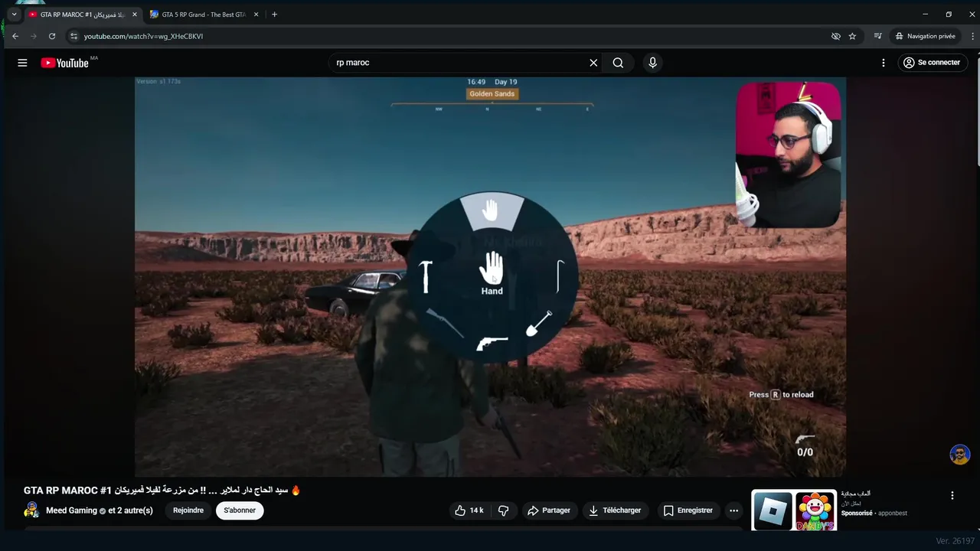
Task: Open the sponsored ad three-dot options menu
Action: point(952,496)
